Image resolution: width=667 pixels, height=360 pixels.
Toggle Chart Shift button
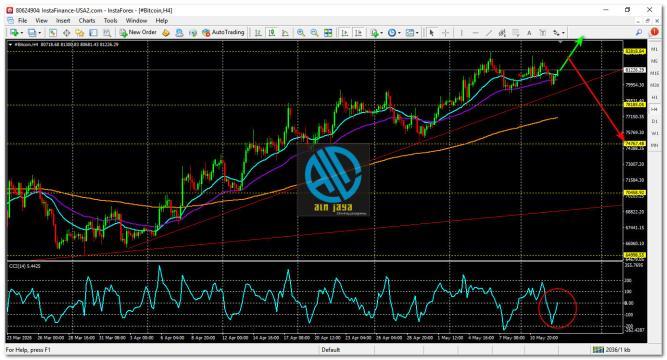click(359, 32)
